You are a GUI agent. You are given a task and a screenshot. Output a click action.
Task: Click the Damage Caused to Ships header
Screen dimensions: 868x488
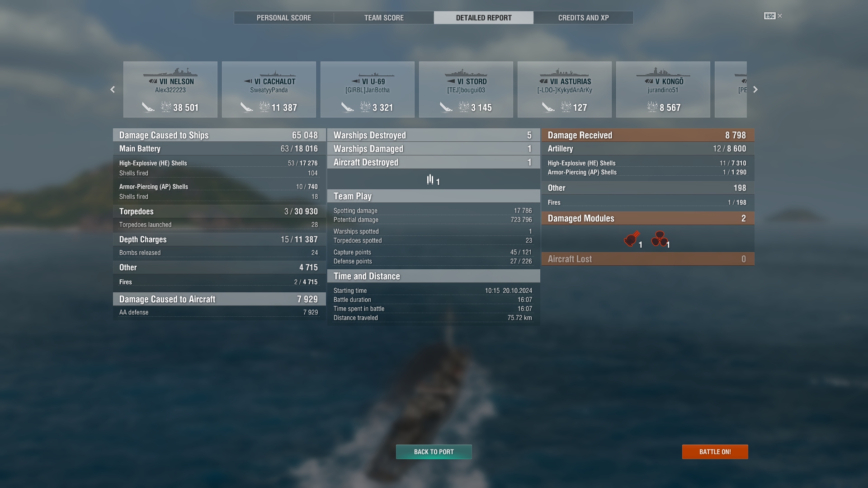point(219,135)
